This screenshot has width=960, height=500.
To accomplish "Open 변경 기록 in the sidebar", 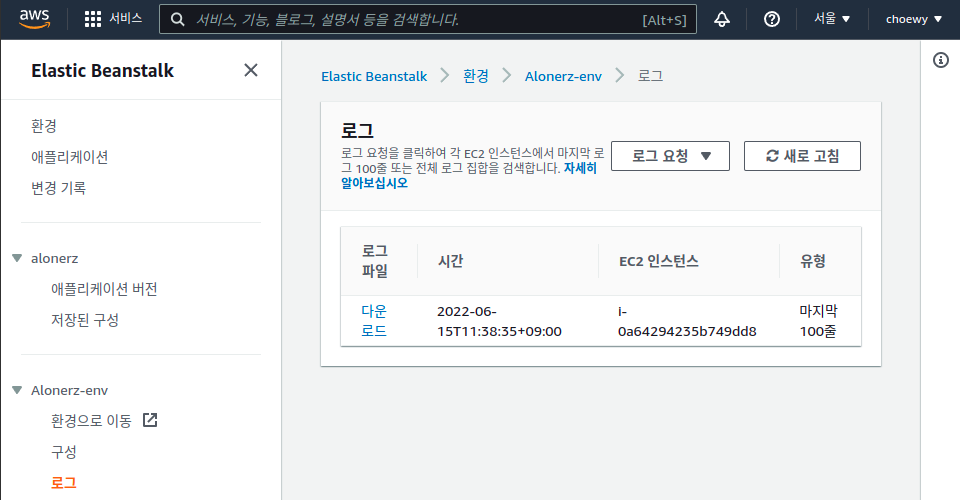I will (59, 188).
